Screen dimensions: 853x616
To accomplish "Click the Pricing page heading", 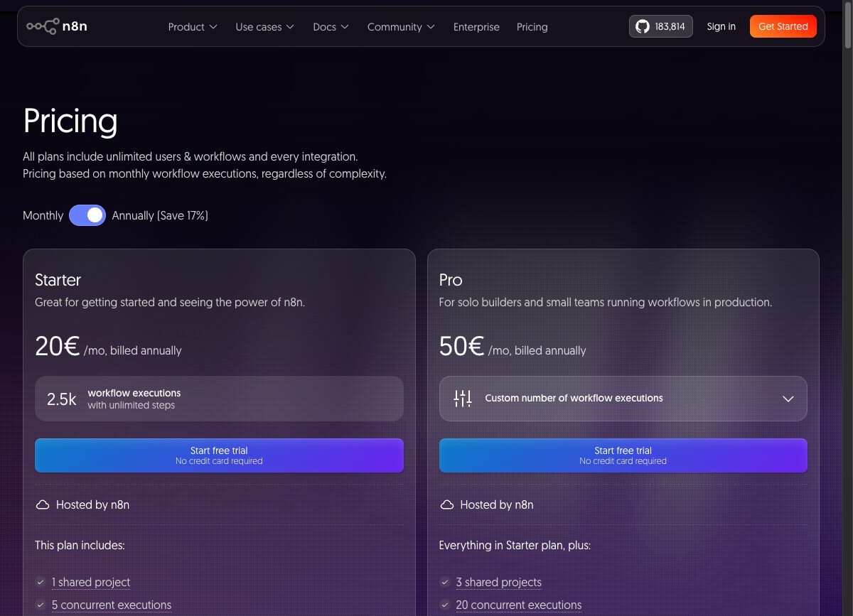I will click(x=70, y=121).
